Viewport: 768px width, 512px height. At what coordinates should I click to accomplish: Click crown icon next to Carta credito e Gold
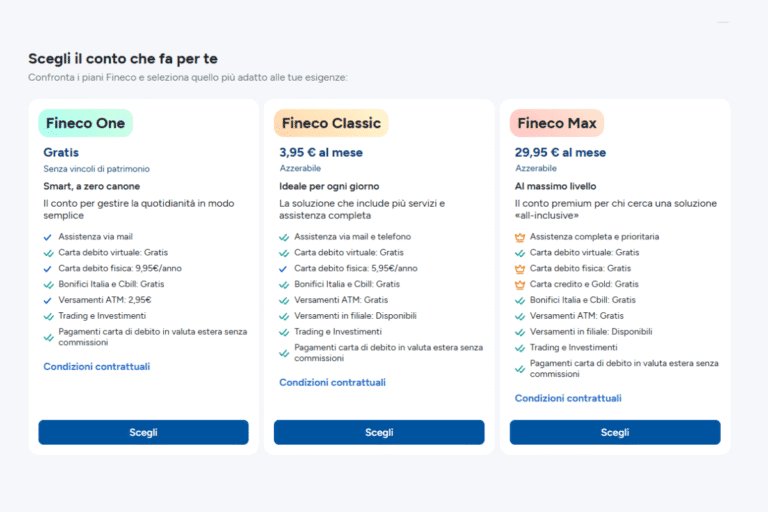click(520, 284)
